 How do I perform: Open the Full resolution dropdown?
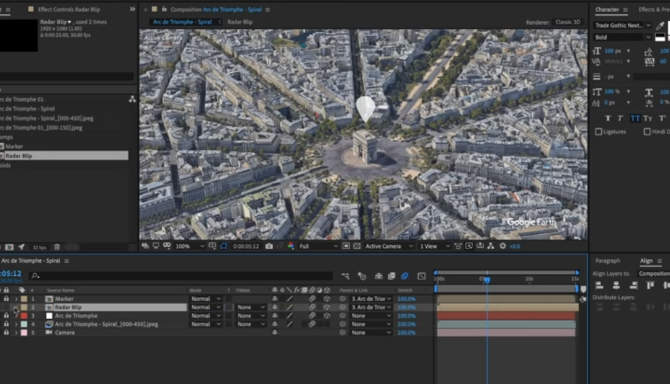(318, 246)
